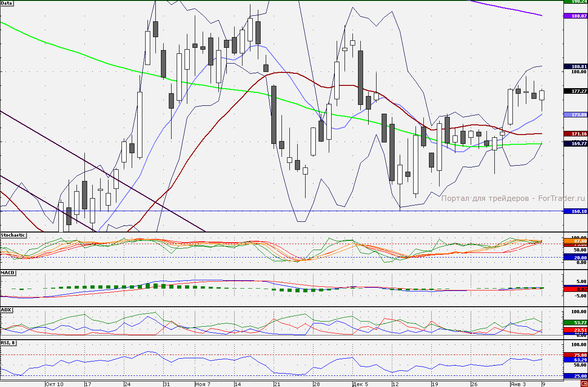This screenshot has height=387, width=588.
Task: Click the ADX indicator panel label
Action: [6, 310]
